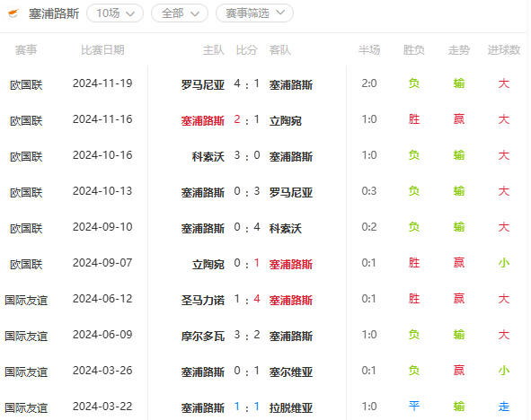Click the 进球数 column header
Viewport: 531px width, 420px height.
click(504, 50)
